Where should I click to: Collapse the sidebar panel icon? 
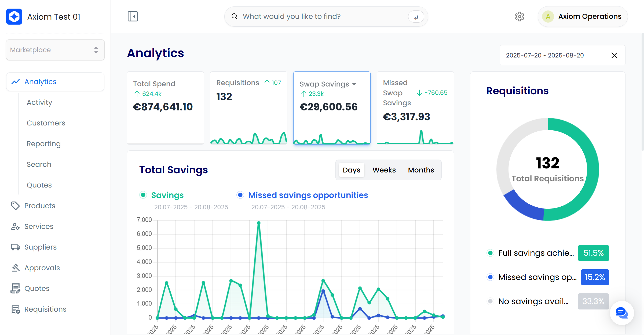(133, 16)
